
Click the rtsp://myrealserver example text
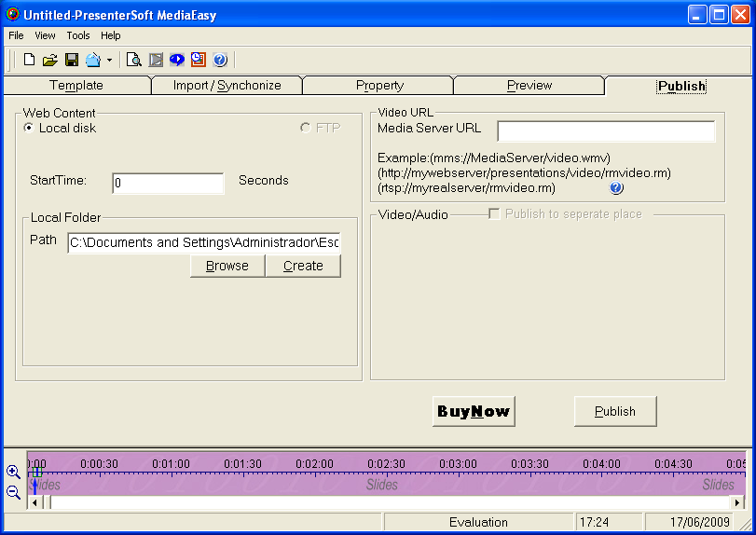466,188
